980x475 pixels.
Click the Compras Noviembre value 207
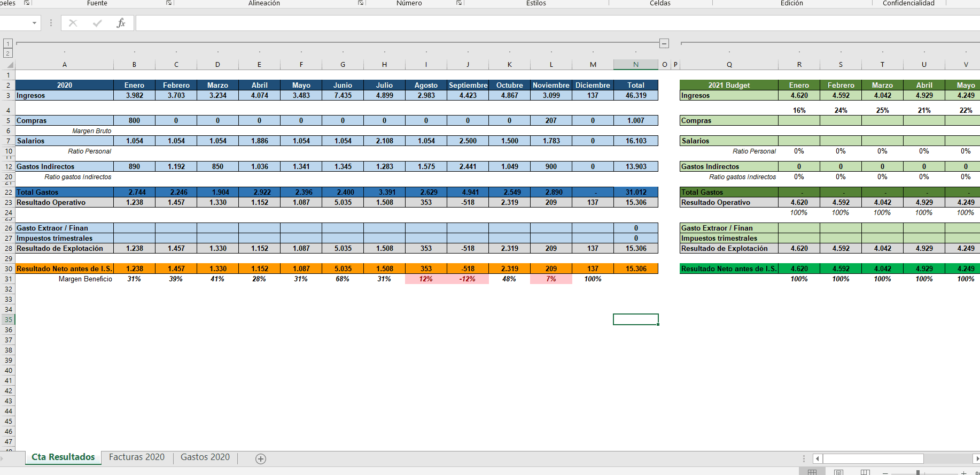coord(551,120)
